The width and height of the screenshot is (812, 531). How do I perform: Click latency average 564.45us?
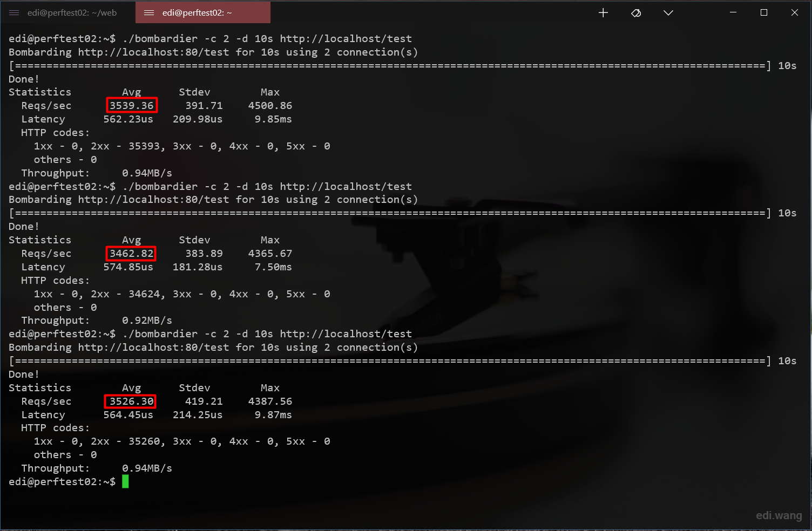128,414
